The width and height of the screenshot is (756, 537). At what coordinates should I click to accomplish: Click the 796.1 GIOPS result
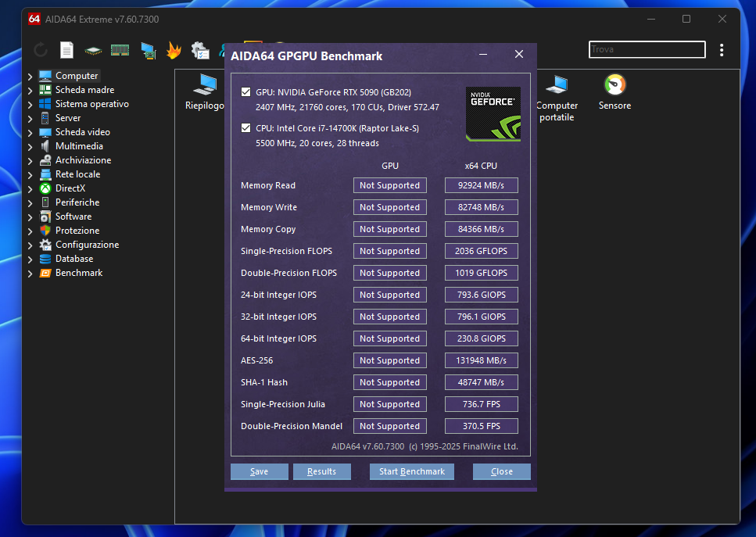pyautogui.click(x=481, y=317)
